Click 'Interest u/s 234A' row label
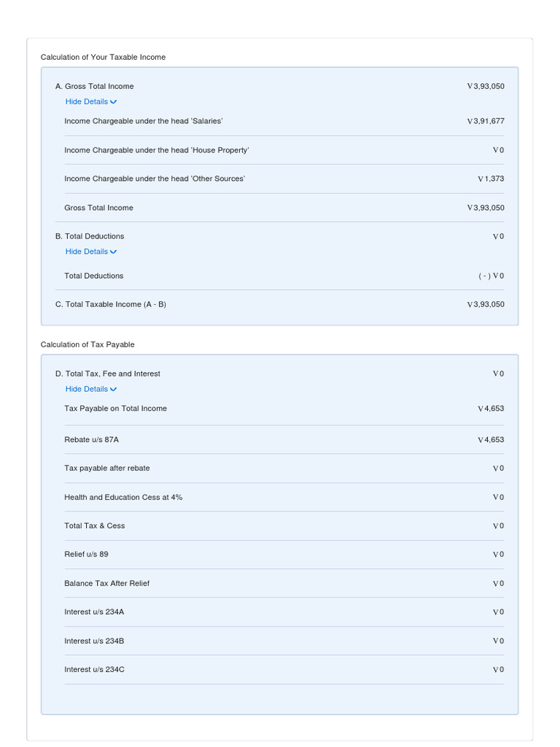The height and width of the screenshot is (747, 560). point(94,612)
